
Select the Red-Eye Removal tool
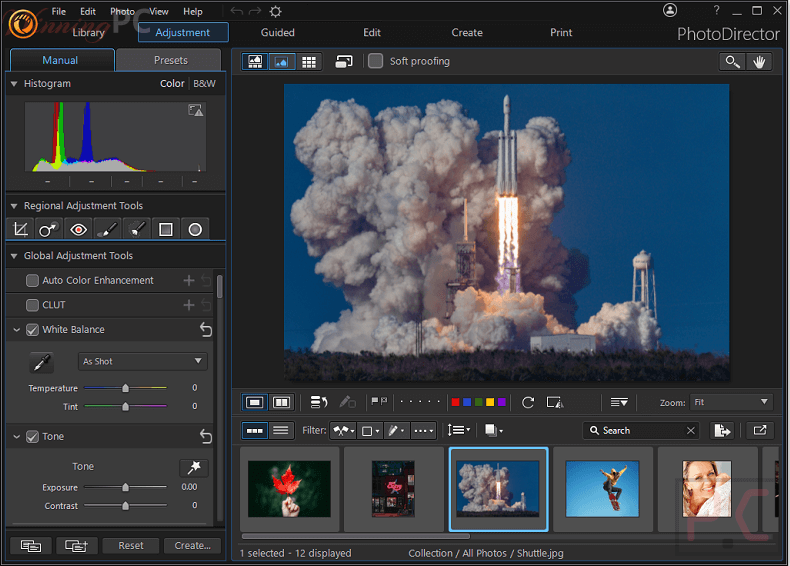78,229
